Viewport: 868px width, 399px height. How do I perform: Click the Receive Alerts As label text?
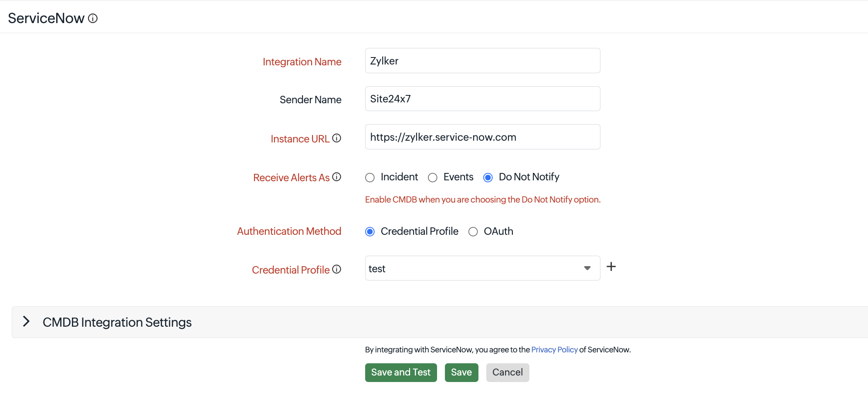(x=292, y=178)
